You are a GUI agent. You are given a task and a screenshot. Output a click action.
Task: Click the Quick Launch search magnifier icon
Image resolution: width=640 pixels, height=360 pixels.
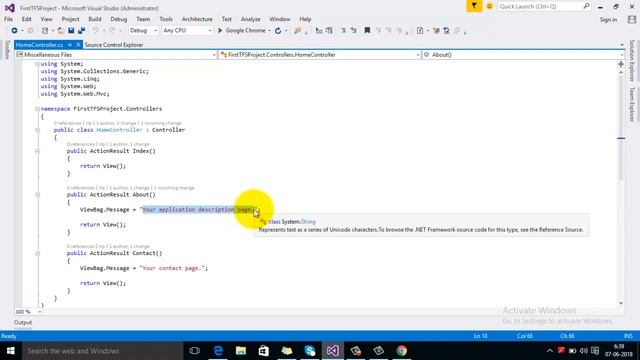586,6
